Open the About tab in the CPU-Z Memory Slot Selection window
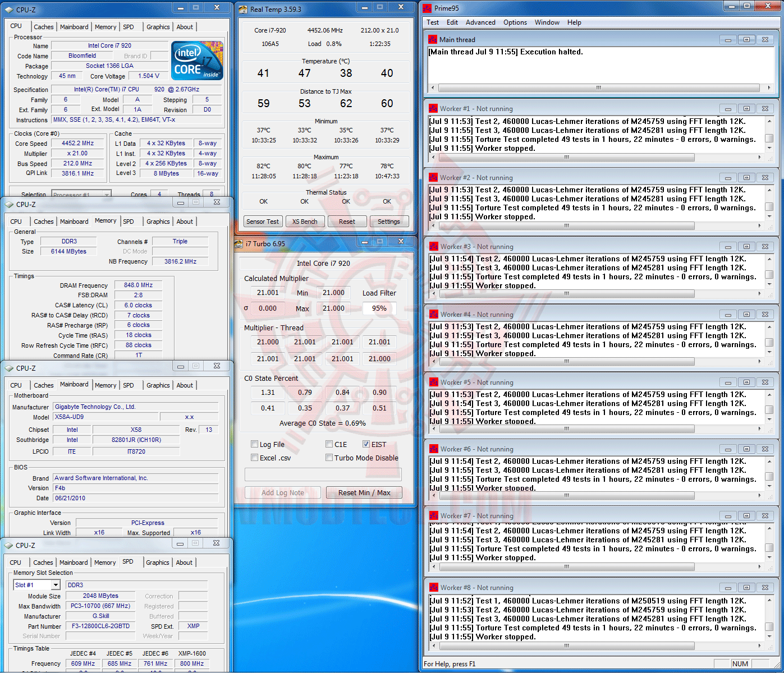Image resolution: width=784 pixels, height=673 pixels. pyautogui.click(x=184, y=563)
